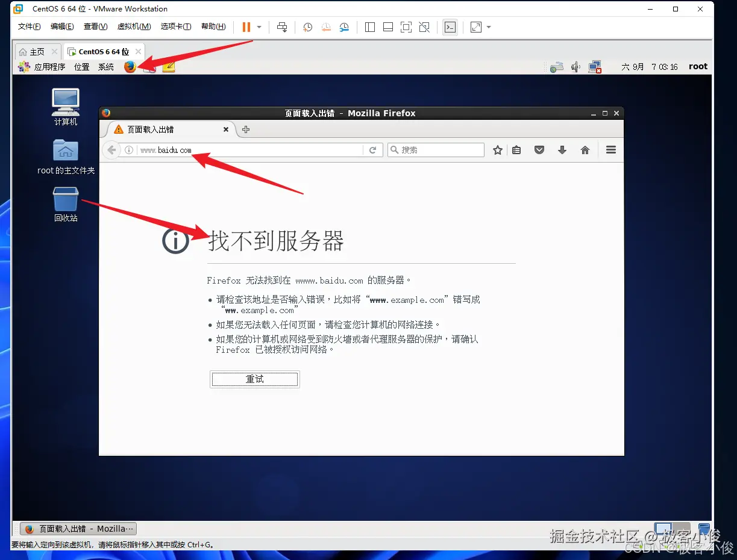
Task: Enter VMware full screen mode
Action: pyautogui.click(x=406, y=27)
